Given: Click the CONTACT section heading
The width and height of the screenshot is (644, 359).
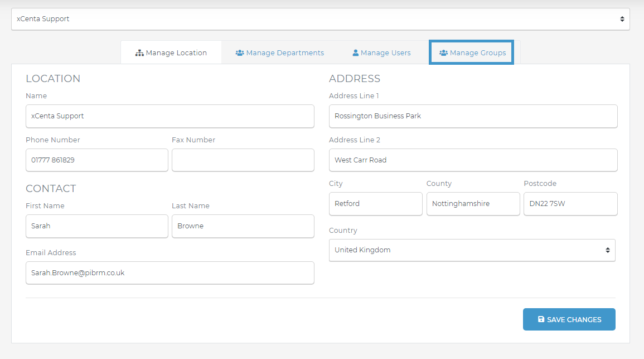Looking at the screenshot, I should [x=51, y=188].
